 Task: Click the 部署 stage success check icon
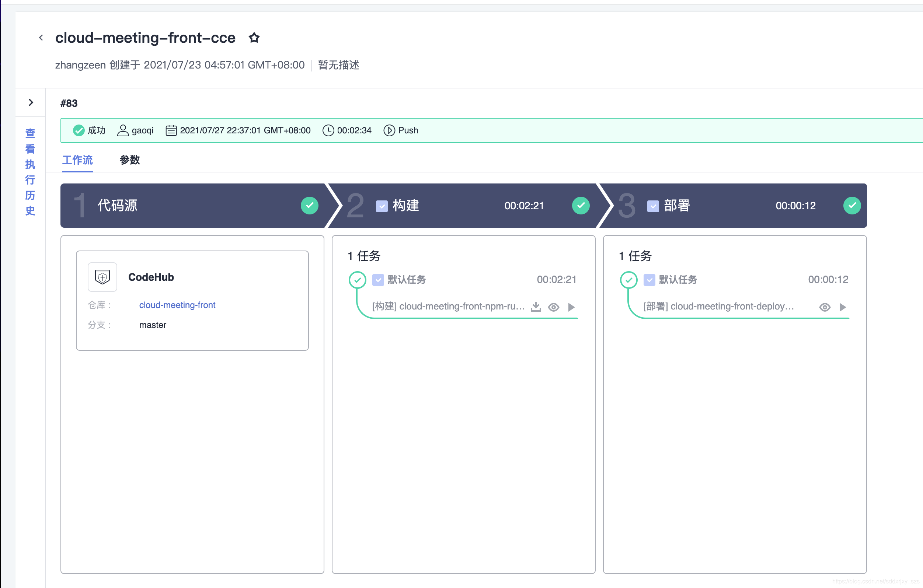(x=852, y=205)
